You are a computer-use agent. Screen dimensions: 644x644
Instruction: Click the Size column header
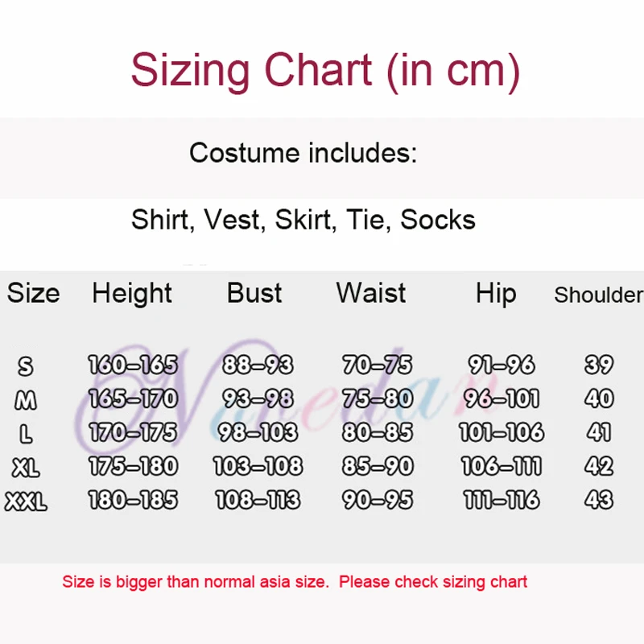pyautogui.click(x=33, y=293)
